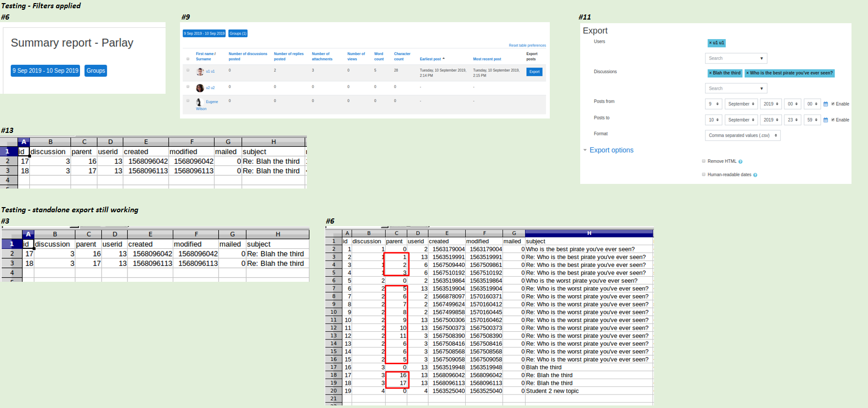This screenshot has width=868, height=408.
Task: Click 'subject' header cell in #13 spreadsheet
Action: [x=273, y=151]
